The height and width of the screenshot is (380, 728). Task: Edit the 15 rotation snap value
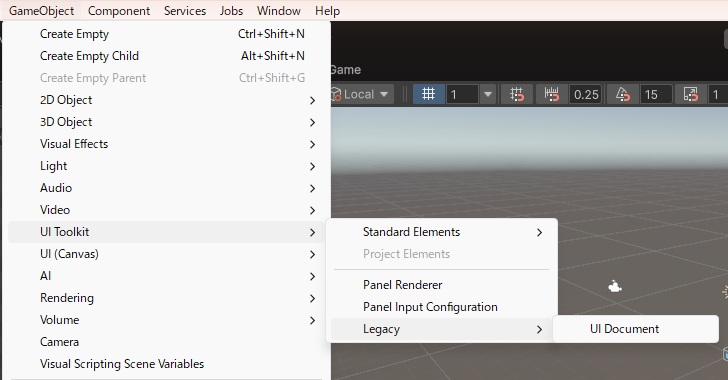(656, 95)
